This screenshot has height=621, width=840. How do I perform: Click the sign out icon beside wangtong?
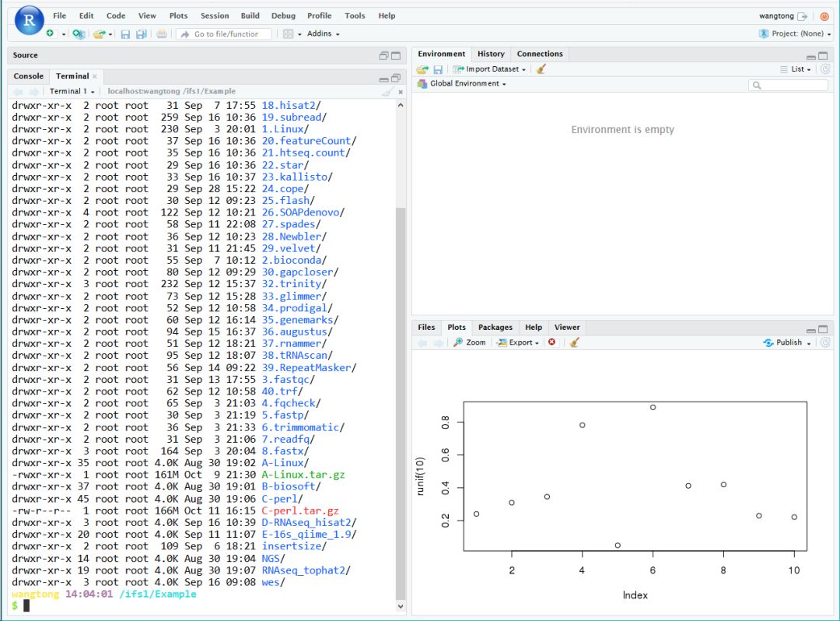802,16
